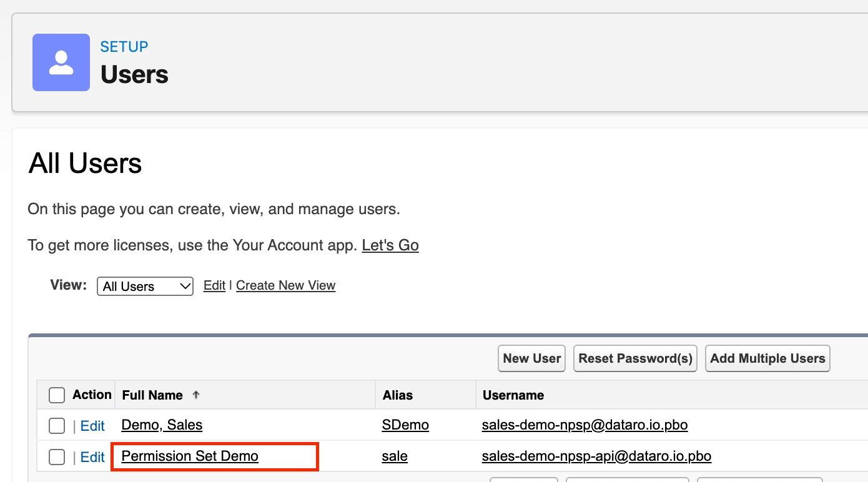Open the Let's Go link
The width and height of the screenshot is (868, 482).
coord(390,245)
